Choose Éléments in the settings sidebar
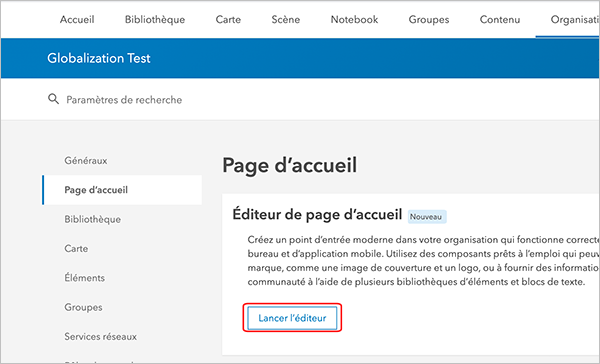 (85, 278)
